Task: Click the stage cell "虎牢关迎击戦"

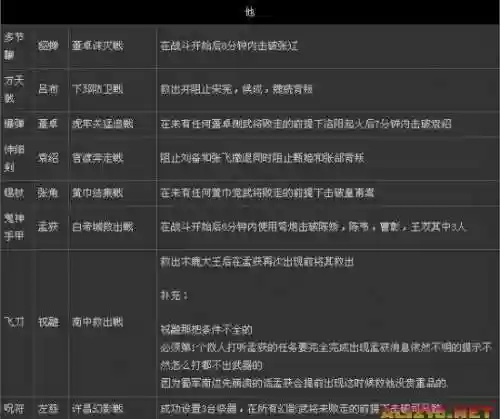Action: [103, 124]
